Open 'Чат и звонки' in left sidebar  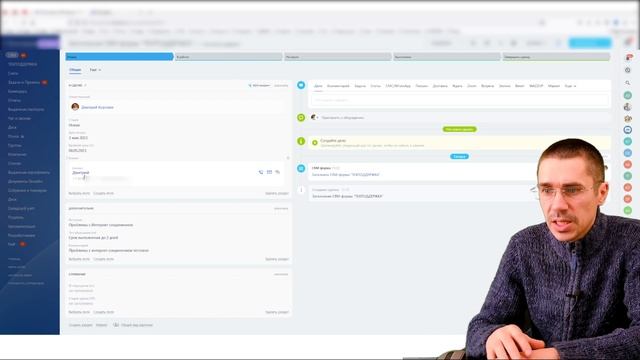(x=19, y=118)
